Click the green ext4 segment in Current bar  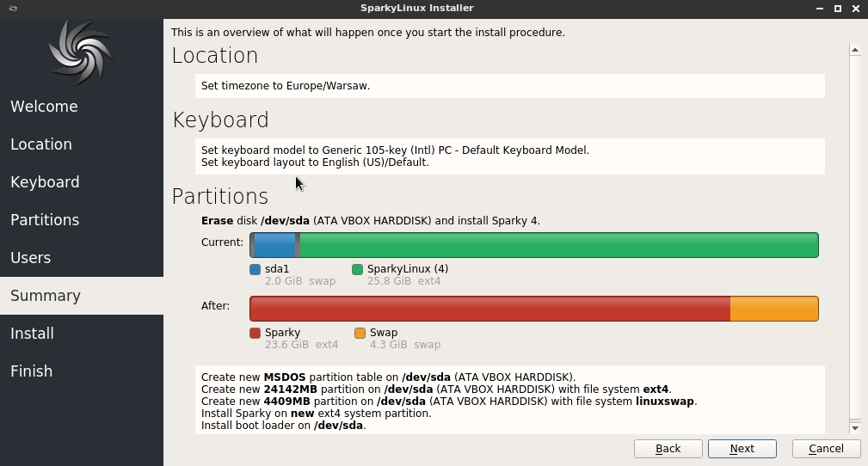(559, 245)
